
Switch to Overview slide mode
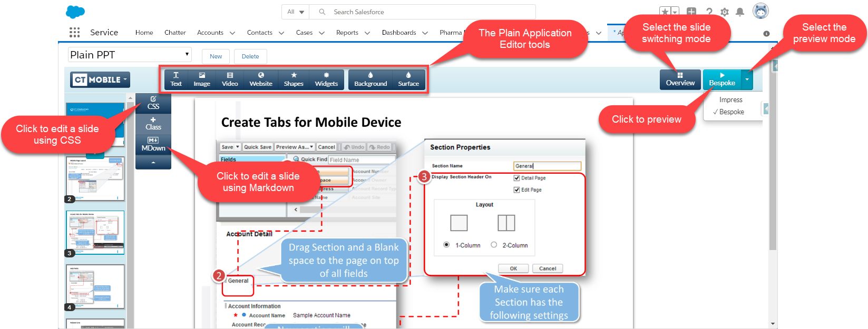(x=680, y=79)
